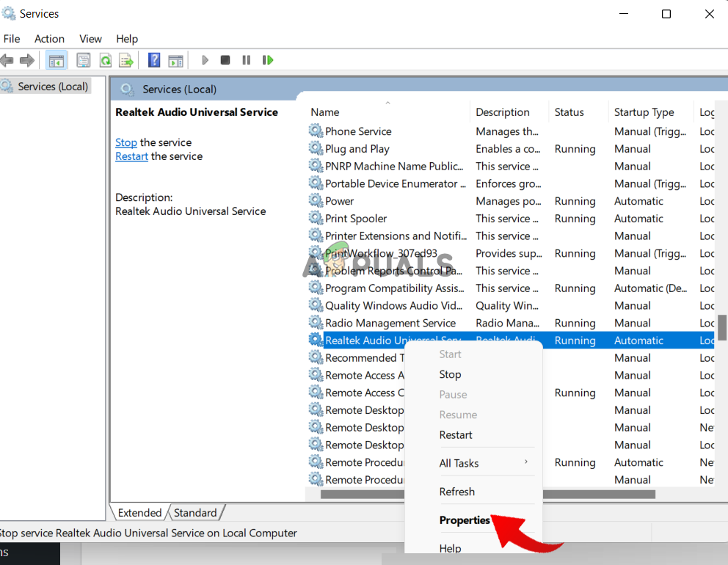Select the Print Spooler service row
This screenshot has height=565, width=728.
pos(510,218)
